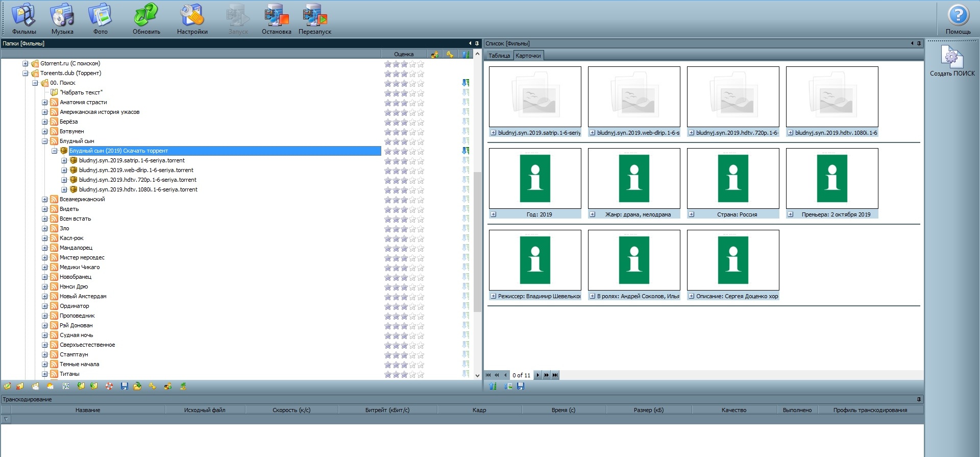Go to next record in list navigator
Viewport: 980px width, 457px height.
coord(537,375)
